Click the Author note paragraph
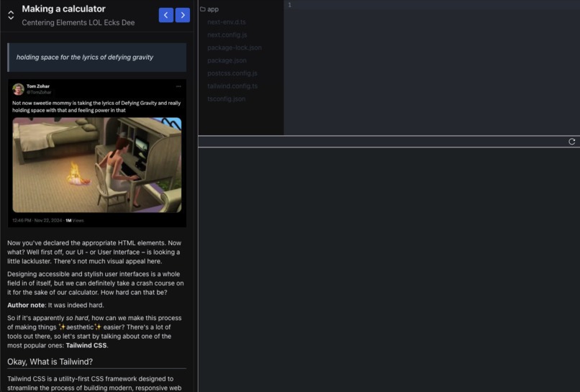The width and height of the screenshot is (580, 392). tap(55, 305)
